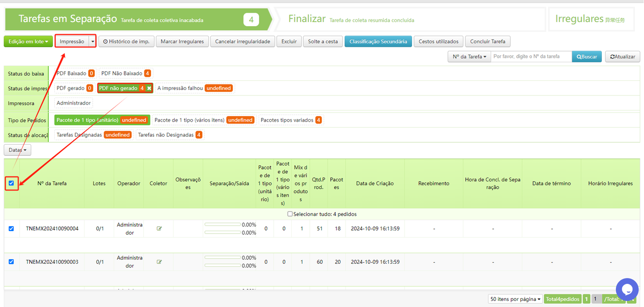Expand the 'Nº da Tarefa' search type dropdown
Viewport: 644px width, 307px height.
[x=469, y=57]
